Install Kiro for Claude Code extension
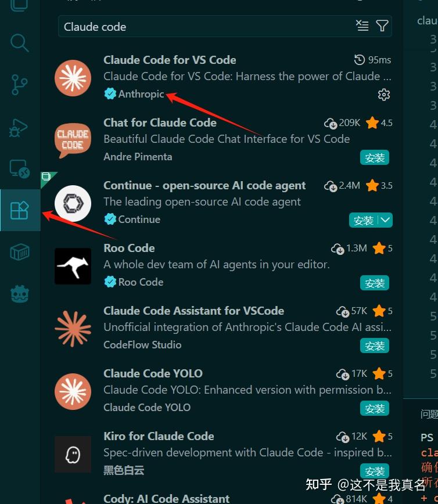 pyautogui.click(x=375, y=471)
